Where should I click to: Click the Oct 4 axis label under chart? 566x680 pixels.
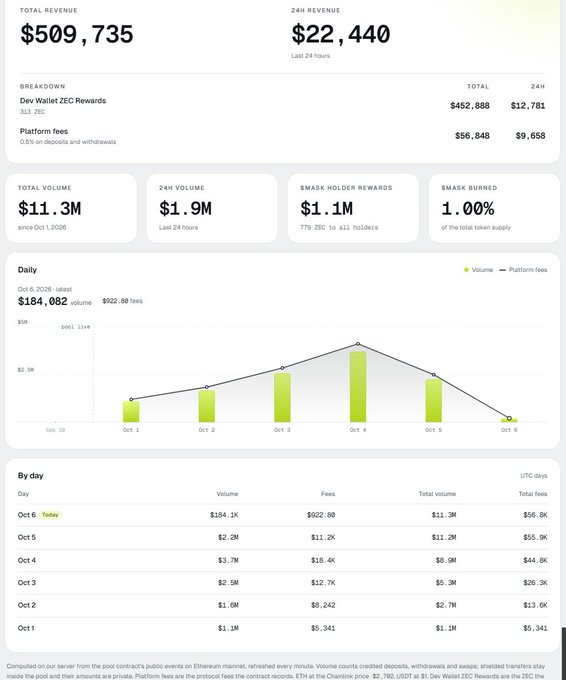(358, 430)
